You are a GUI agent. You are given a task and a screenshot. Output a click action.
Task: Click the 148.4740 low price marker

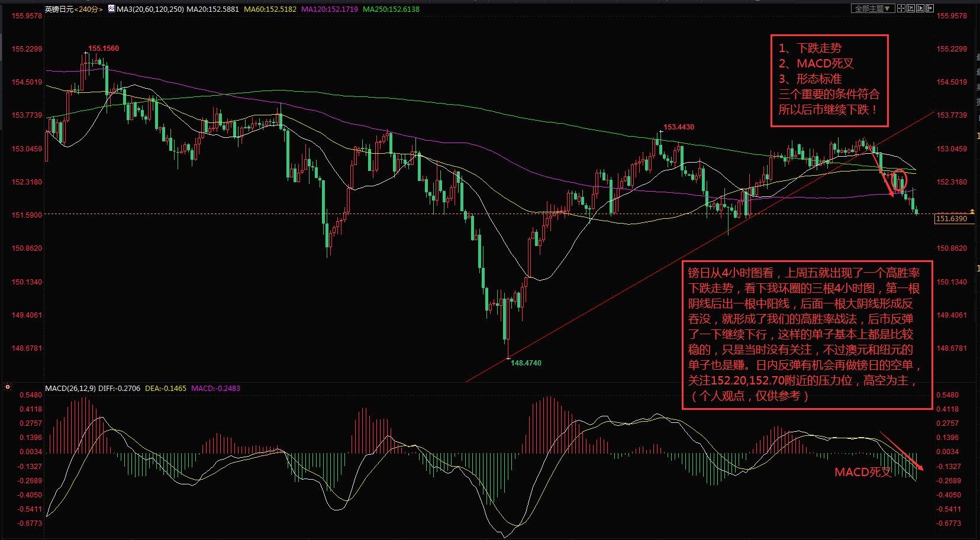coord(526,363)
